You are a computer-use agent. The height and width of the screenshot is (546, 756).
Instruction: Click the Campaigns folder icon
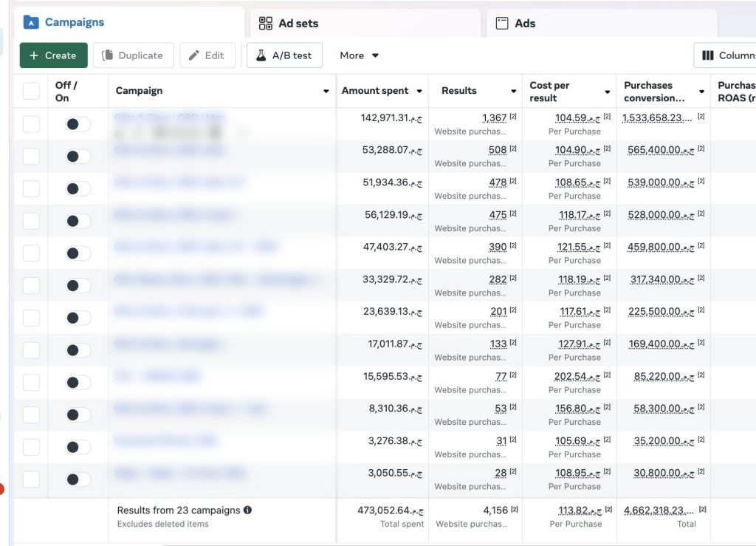pos(30,22)
